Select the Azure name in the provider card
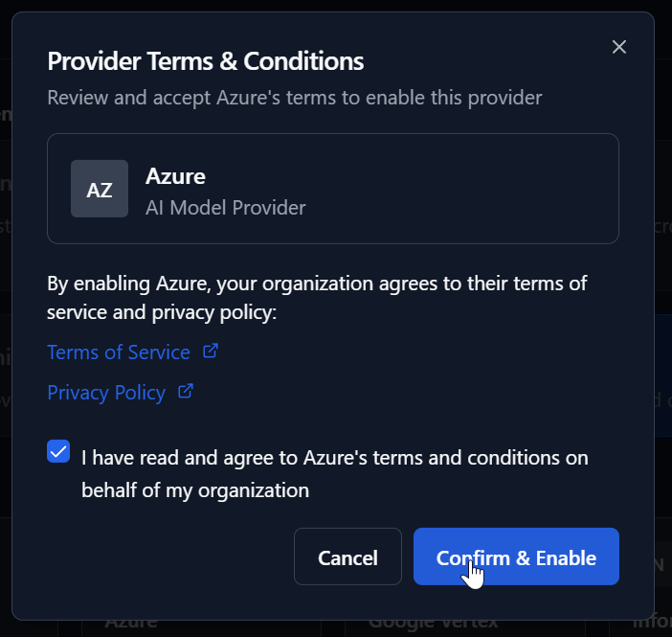Image resolution: width=672 pixels, height=637 pixels. point(175,176)
